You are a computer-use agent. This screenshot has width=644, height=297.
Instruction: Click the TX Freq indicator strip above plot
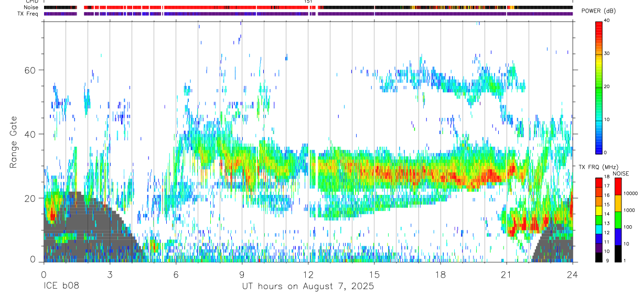pyautogui.click(x=308, y=14)
